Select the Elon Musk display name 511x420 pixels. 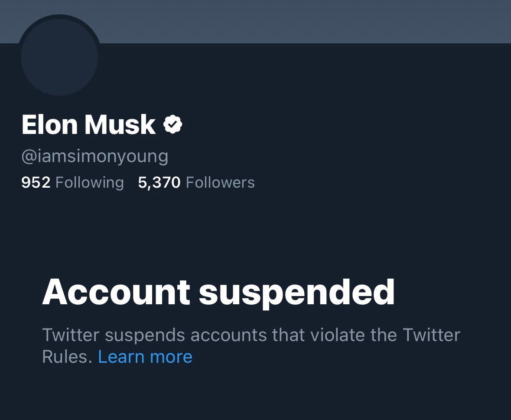pyautogui.click(x=89, y=124)
